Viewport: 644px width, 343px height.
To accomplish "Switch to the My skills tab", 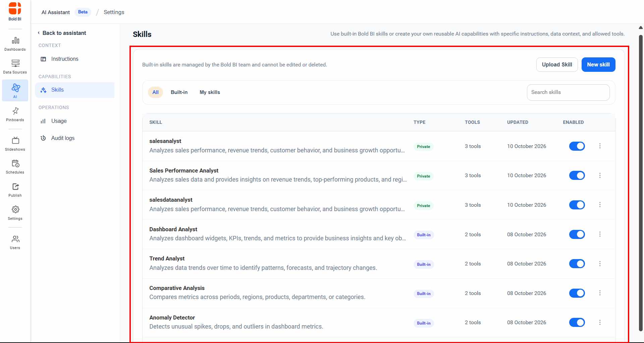I will [210, 92].
